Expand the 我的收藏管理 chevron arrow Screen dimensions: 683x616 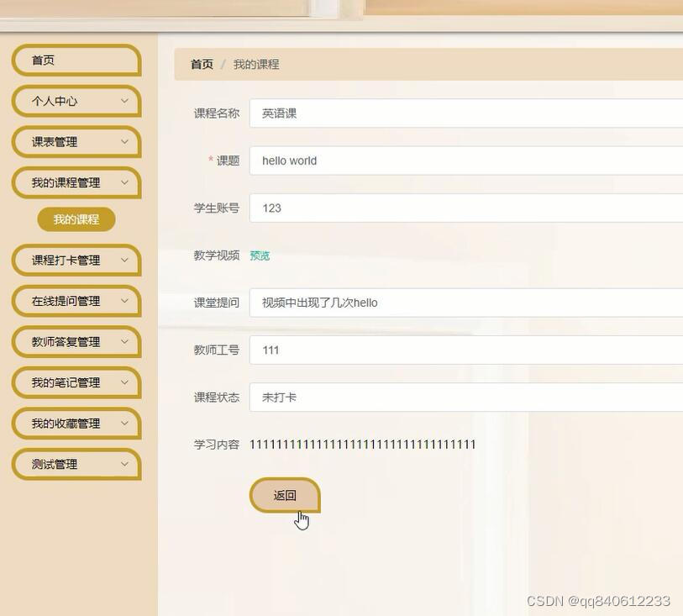click(x=124, y=424)
